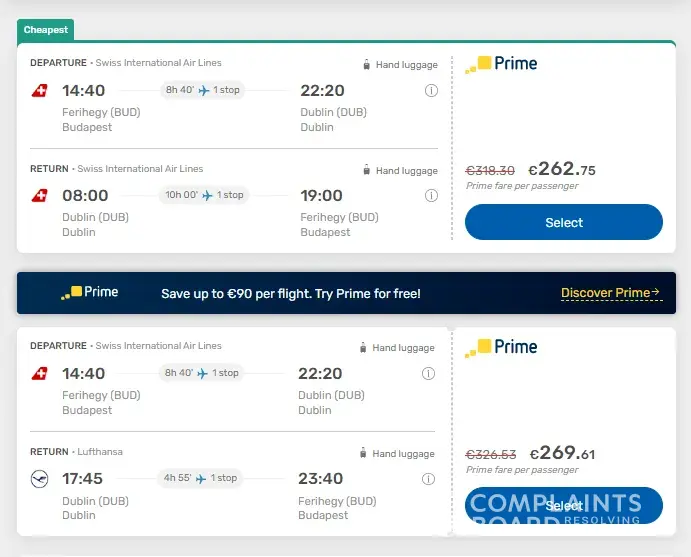
Task: Click hand luggage icon on first departure
Action: click(367, 65)
